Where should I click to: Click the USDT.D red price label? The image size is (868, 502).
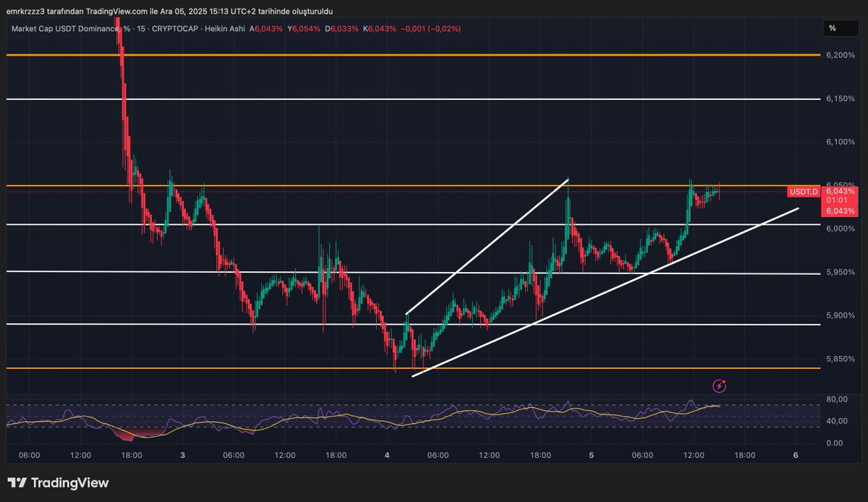coord(803,192)
